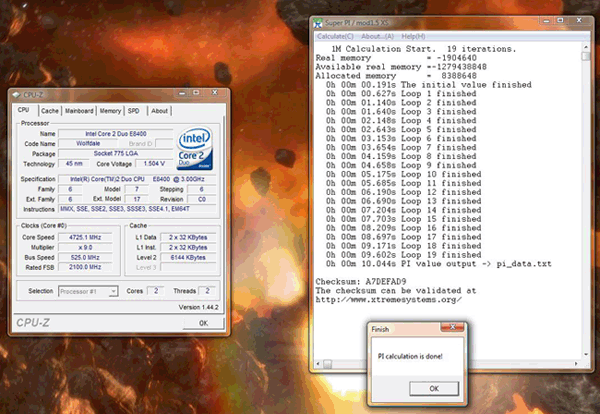The height and width of the screenshot is (414, 600).
Task: Click the Technology value 45 nm
Action: (74, 164)
